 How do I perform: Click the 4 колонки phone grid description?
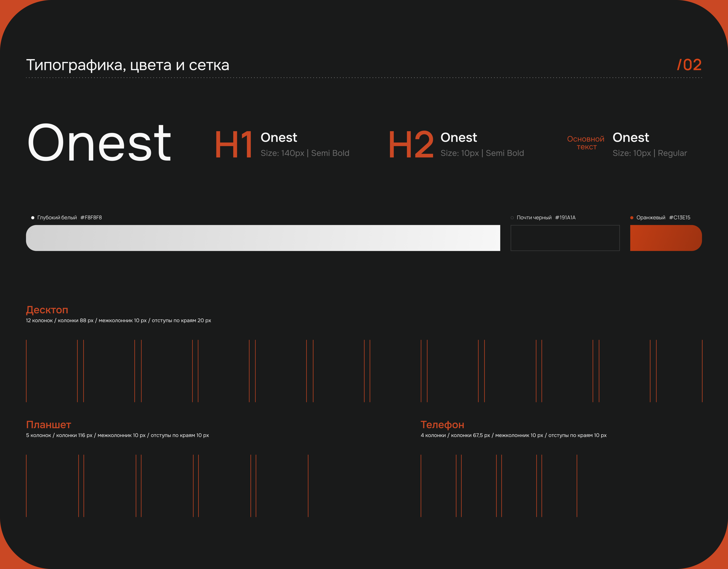513,435
